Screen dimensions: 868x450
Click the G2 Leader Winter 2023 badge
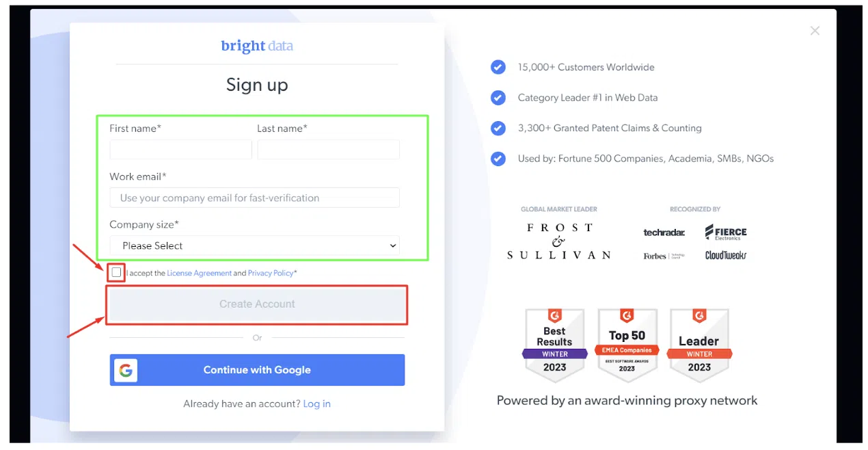click(699, 345)
